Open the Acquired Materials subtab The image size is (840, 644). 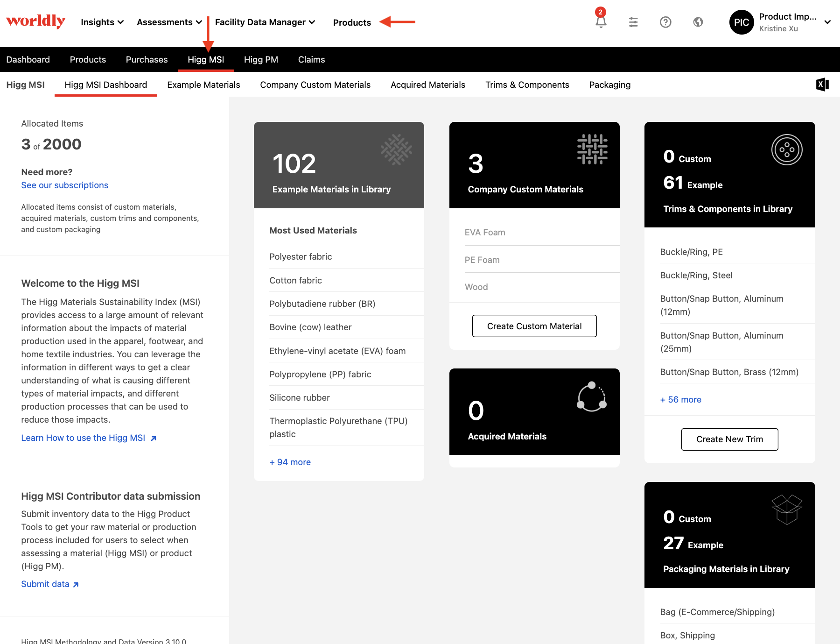428,85
